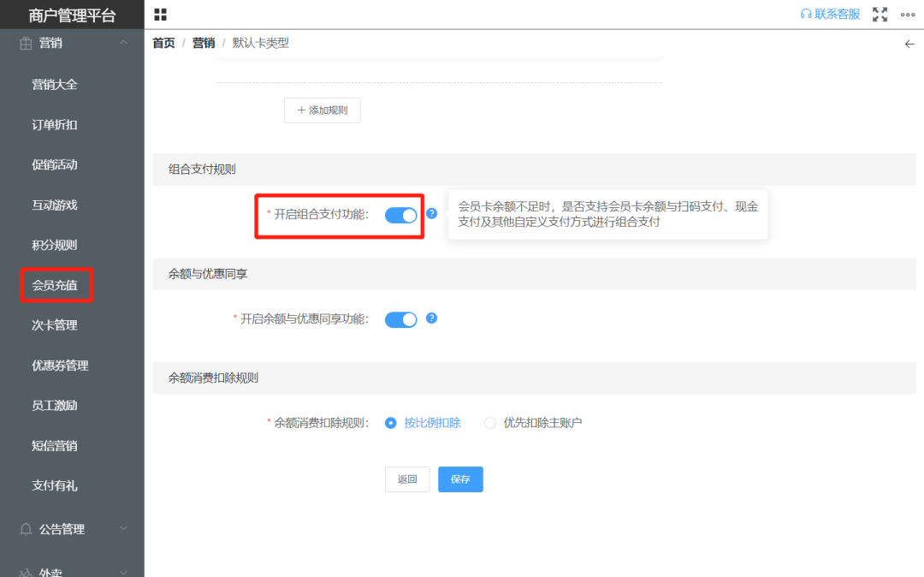This screenshot has width=924, height=577.
Task: Open 营销大全 in the sidebar
Action: [55, 84]
